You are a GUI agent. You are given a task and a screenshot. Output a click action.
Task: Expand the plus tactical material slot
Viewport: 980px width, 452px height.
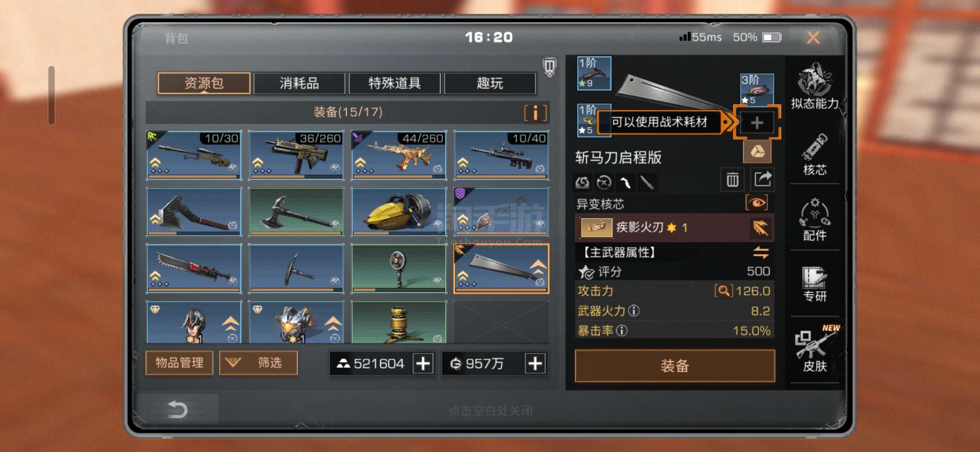[757, 123]
